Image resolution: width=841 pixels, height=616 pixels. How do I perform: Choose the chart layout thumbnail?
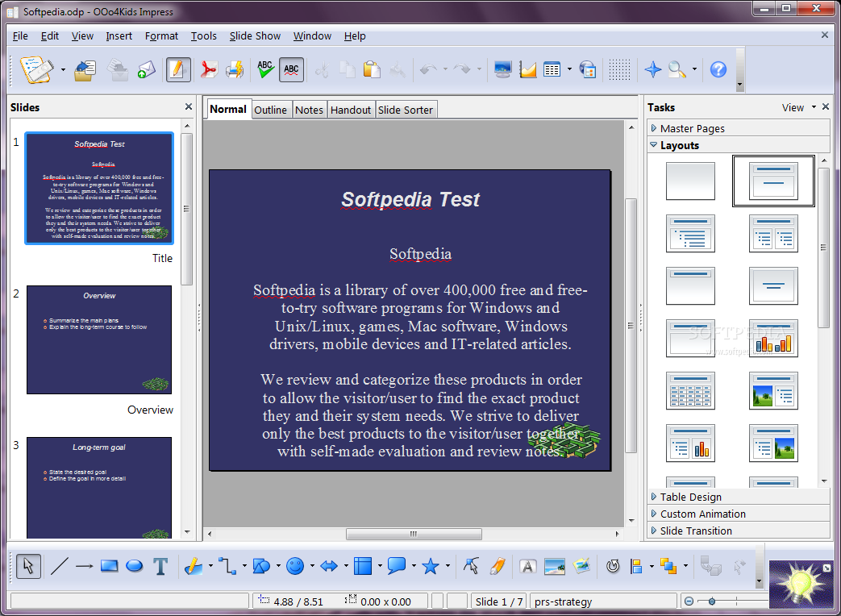coord(773,339)
